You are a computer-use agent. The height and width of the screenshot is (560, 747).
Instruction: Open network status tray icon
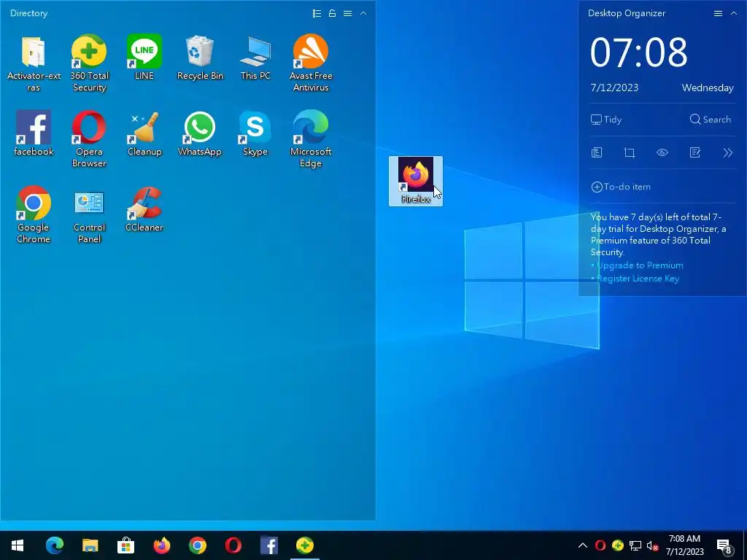635,545
